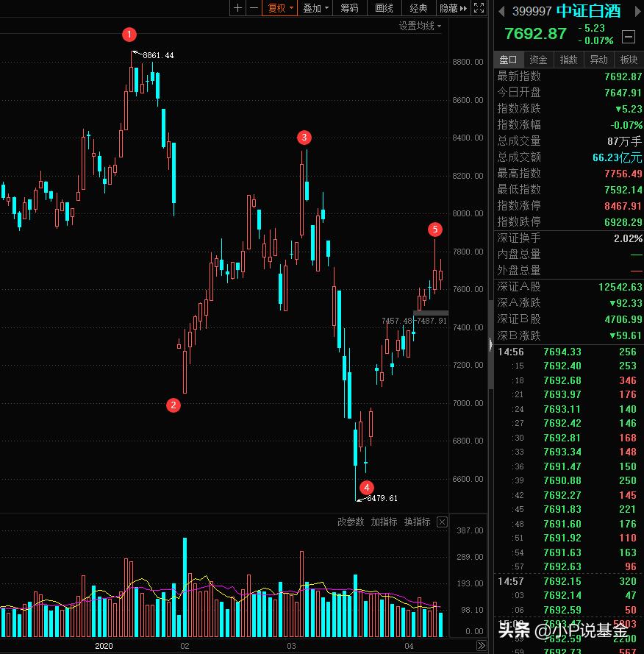The height and width of the screenshot is (654, 644).
Task: Select the 筹码 chip distribution button
Action: coord(349,8)
